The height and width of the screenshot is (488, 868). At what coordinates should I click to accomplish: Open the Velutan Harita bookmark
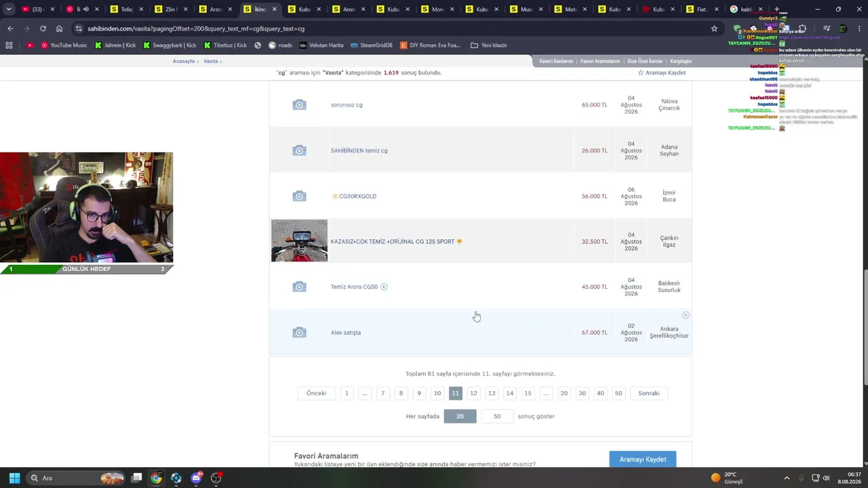click(x=321, y=45)
